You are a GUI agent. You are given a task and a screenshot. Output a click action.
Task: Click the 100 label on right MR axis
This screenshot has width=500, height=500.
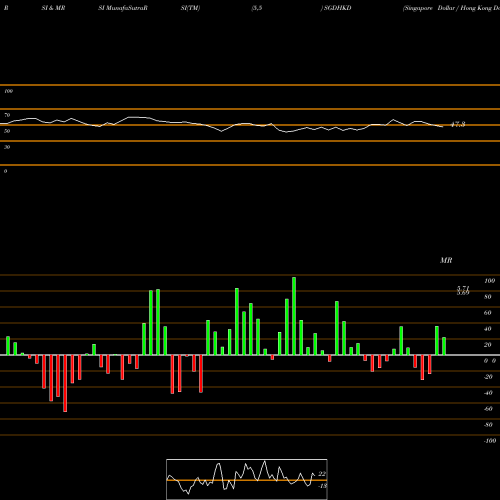click(489, 281)
